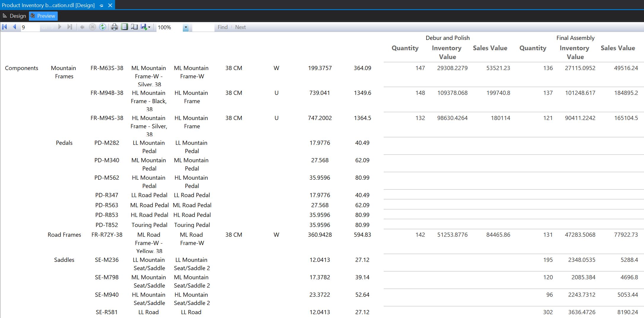Click the Find link

[x=222, y=27]
